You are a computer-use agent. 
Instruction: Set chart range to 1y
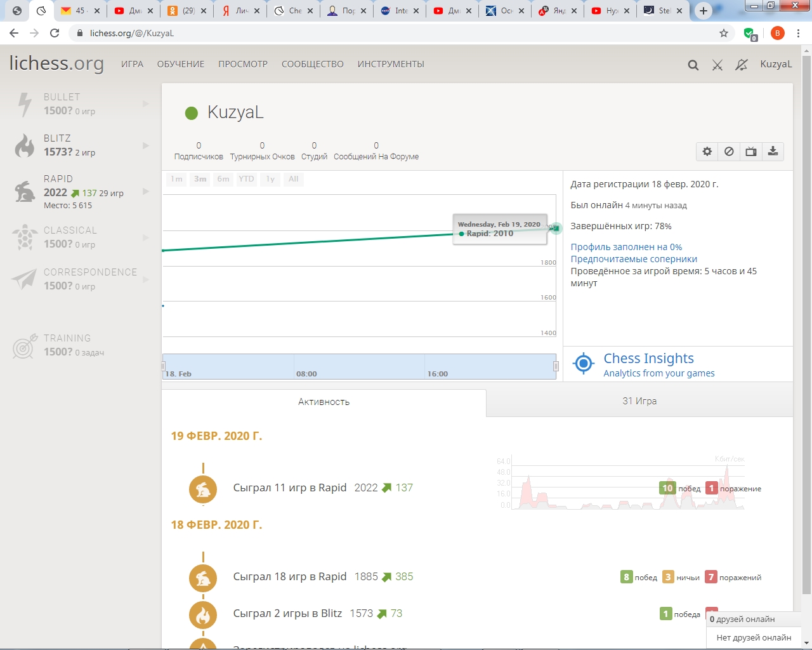pyautogui.click(x=270, y=179)
